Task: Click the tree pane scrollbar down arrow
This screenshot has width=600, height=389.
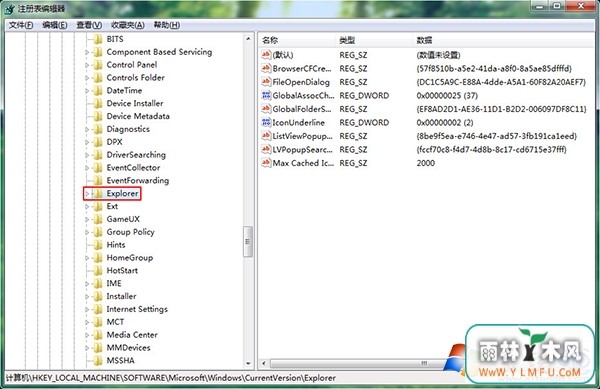Action: point(248,363)
